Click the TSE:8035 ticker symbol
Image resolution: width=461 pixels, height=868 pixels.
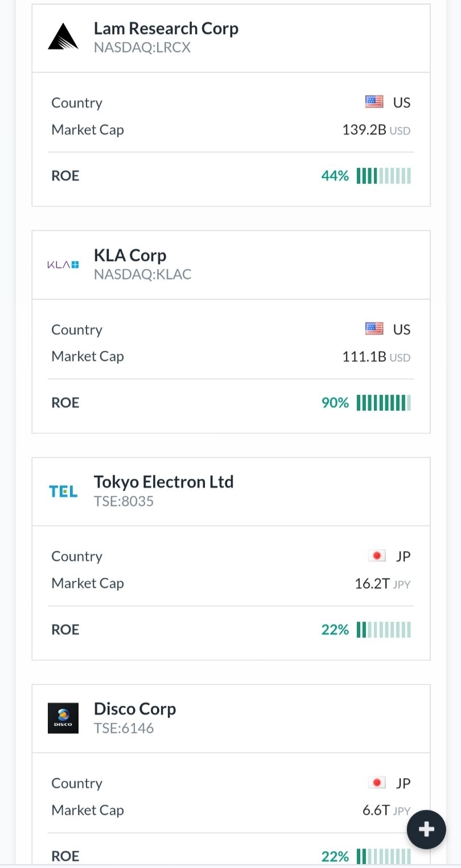(x=124, y=502)
